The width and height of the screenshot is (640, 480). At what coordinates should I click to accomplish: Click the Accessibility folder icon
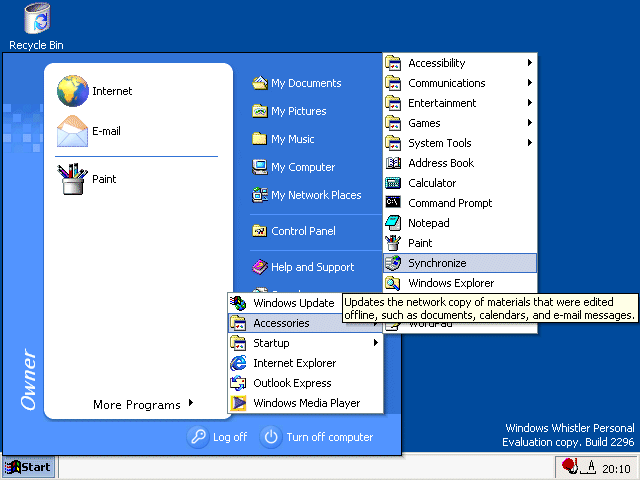pyautogui.click(x=393, y=63)
